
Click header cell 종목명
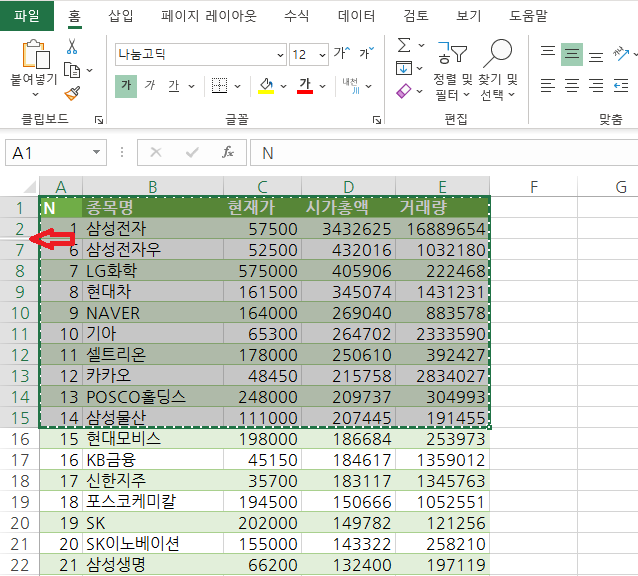point(153,207)
